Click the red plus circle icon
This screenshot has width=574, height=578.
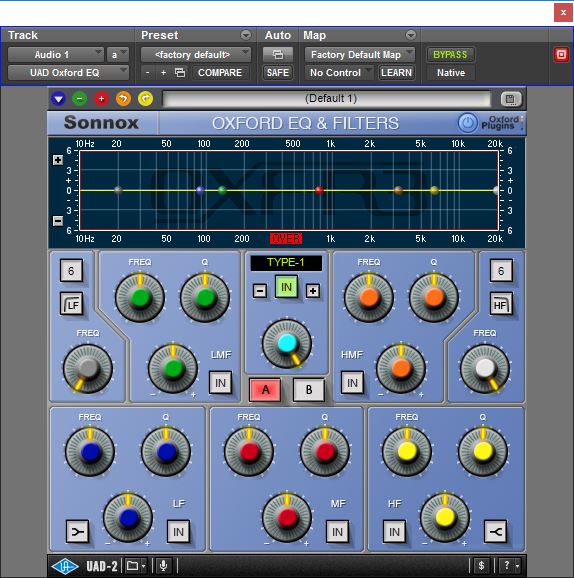(101, 99)
